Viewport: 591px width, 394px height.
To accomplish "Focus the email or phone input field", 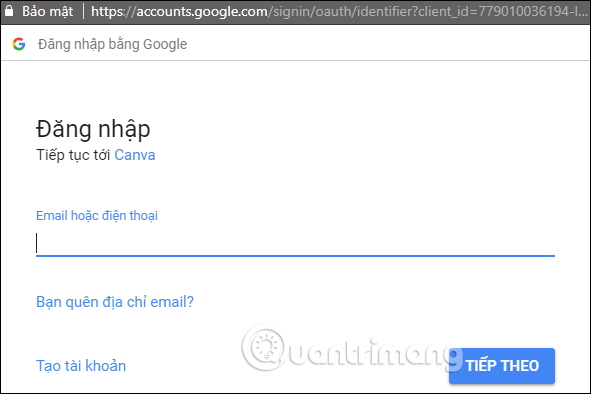I will coord(295,243).
